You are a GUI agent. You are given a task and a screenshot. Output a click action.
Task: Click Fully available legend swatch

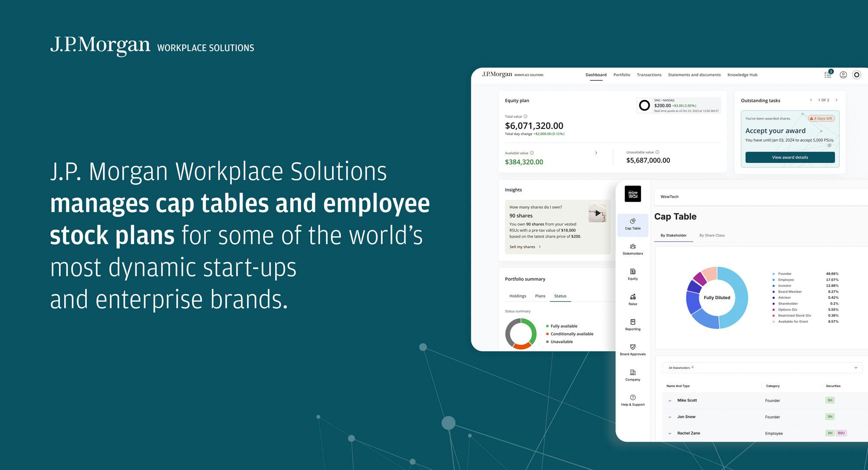tap(547, 326)
